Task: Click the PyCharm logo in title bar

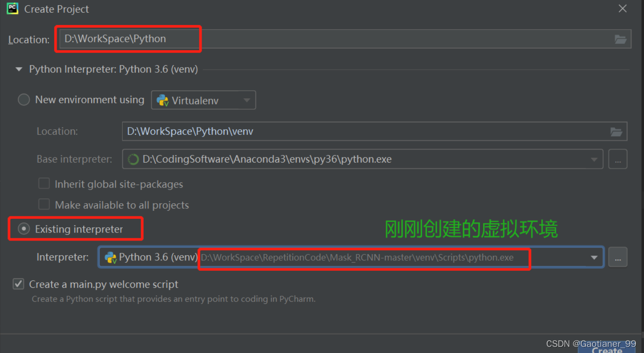Action: click(x=13, y=9)
